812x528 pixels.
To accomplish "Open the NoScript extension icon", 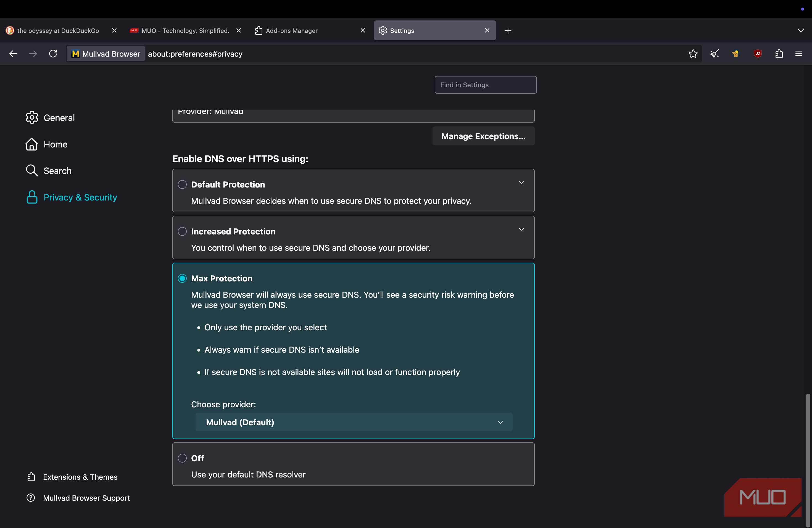I will point(735,54).
